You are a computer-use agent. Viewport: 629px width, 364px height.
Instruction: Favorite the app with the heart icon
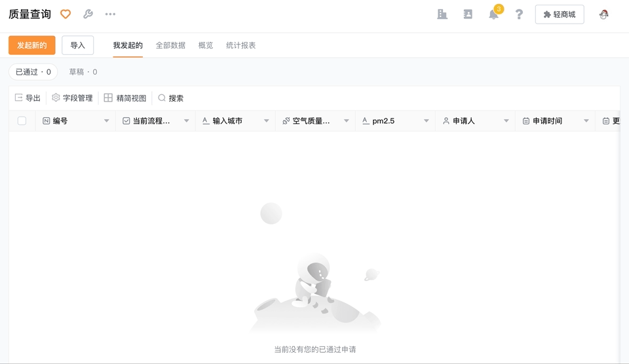point(66,14)
